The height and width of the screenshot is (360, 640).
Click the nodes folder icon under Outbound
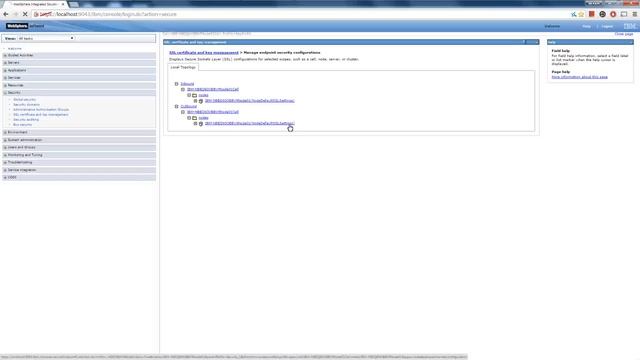pyautogui.click(x=195, y=118)
